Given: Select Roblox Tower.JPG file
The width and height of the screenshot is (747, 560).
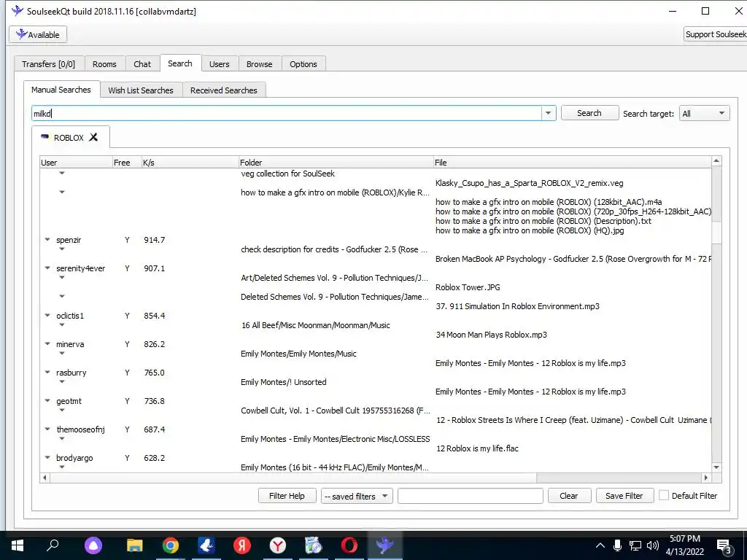Looking at the screenshot, I should click(468, 287).
